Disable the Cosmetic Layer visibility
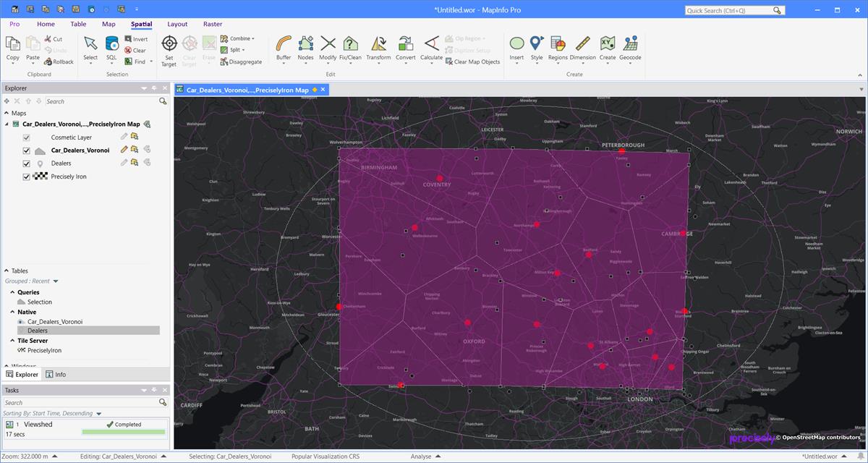 (x=26, y=137)
